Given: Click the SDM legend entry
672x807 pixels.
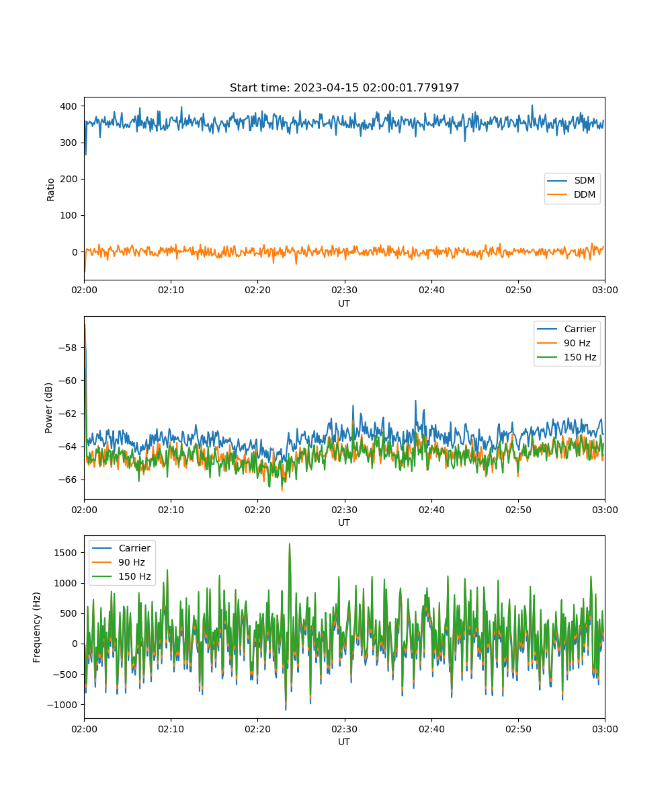Looking at the screenshot, I should point(573,181).
